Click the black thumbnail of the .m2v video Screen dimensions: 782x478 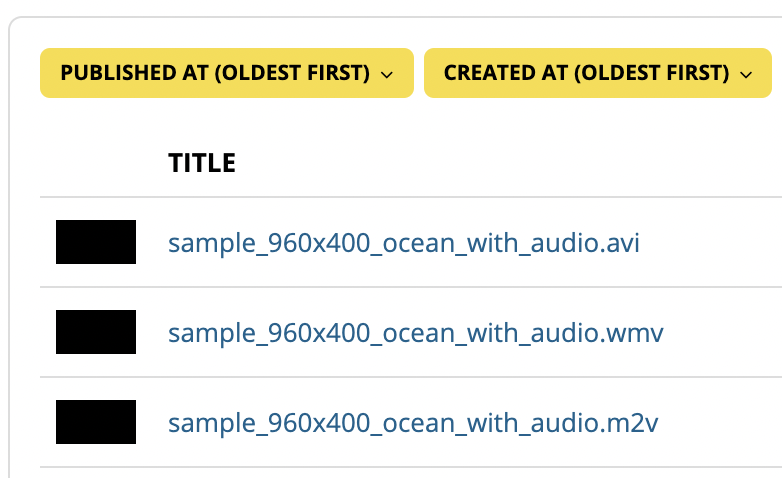pyautogui.click(x=96, y=422)
